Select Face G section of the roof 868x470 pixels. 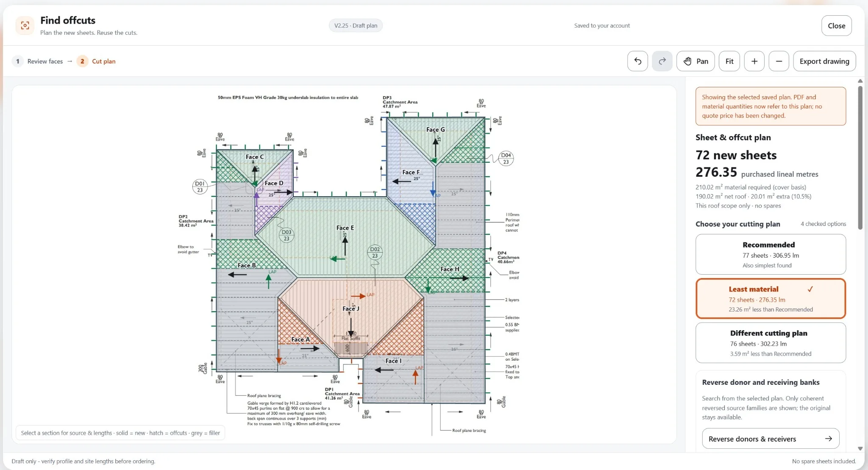pyautogui.click(x=435, y=130)
